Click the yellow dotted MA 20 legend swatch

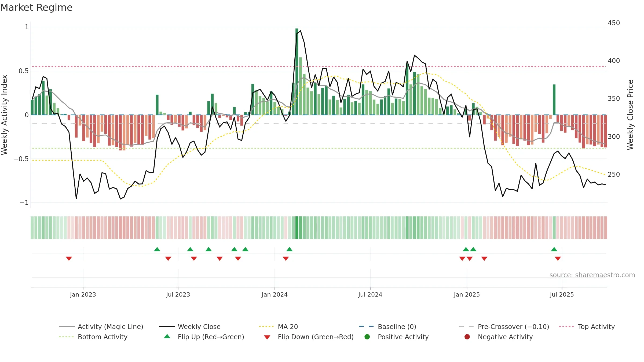tap(266, 327)
